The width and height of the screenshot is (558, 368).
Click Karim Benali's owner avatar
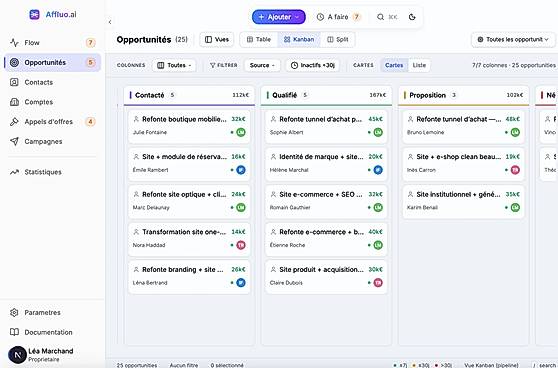tap(515, 207)
